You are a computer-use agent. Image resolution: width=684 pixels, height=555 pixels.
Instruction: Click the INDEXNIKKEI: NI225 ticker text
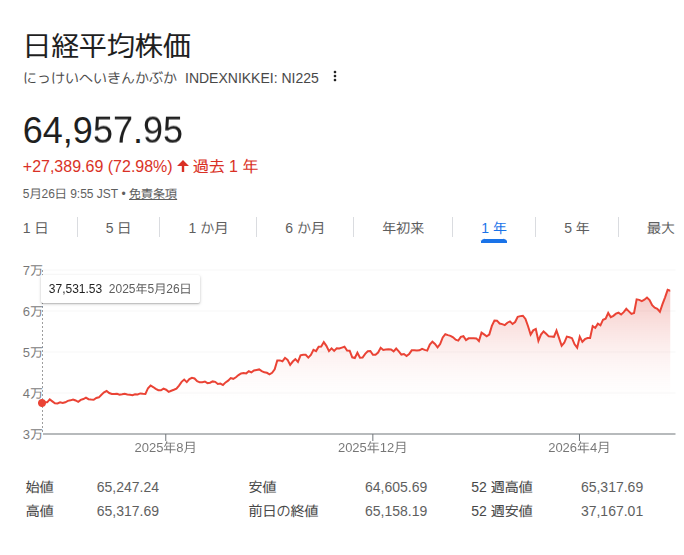(252, 78)
